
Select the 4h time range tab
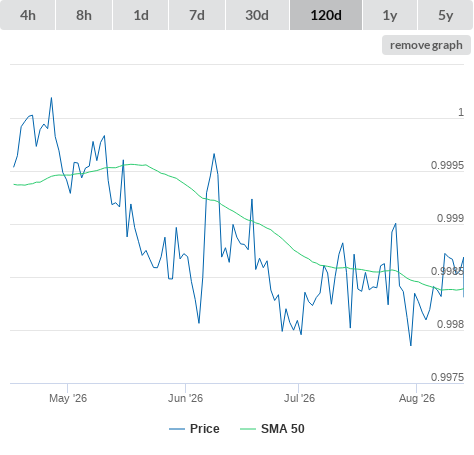point(28,15)
